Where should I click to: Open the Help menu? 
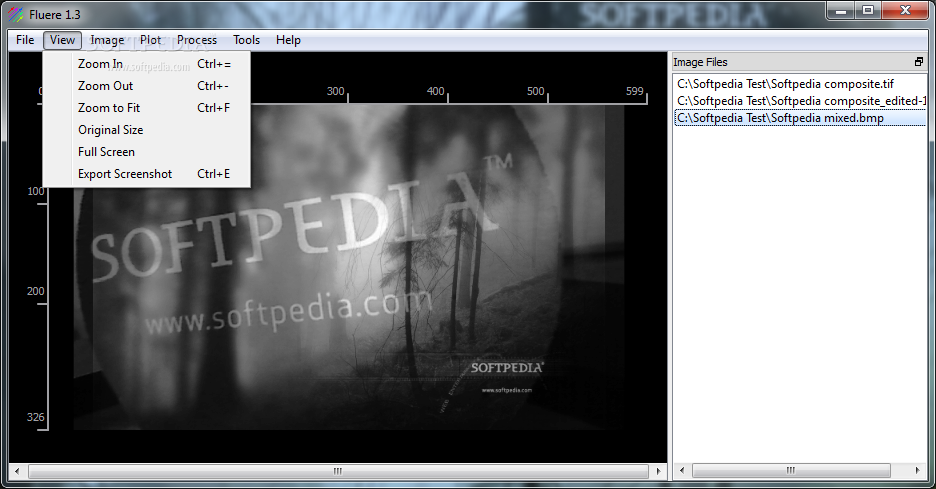288,40
